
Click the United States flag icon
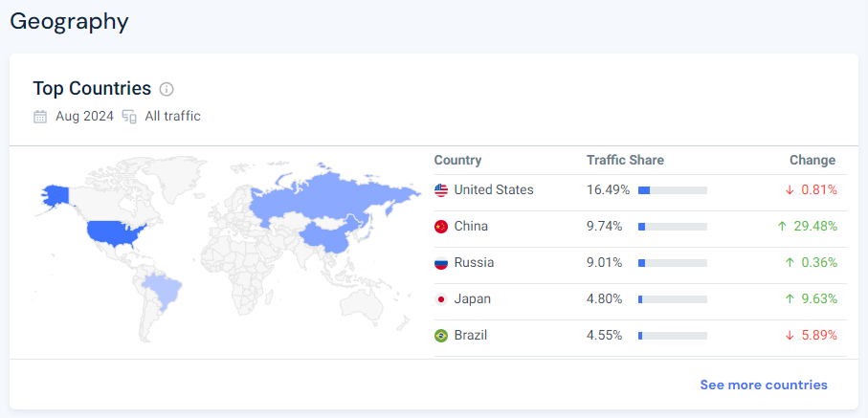441,190
